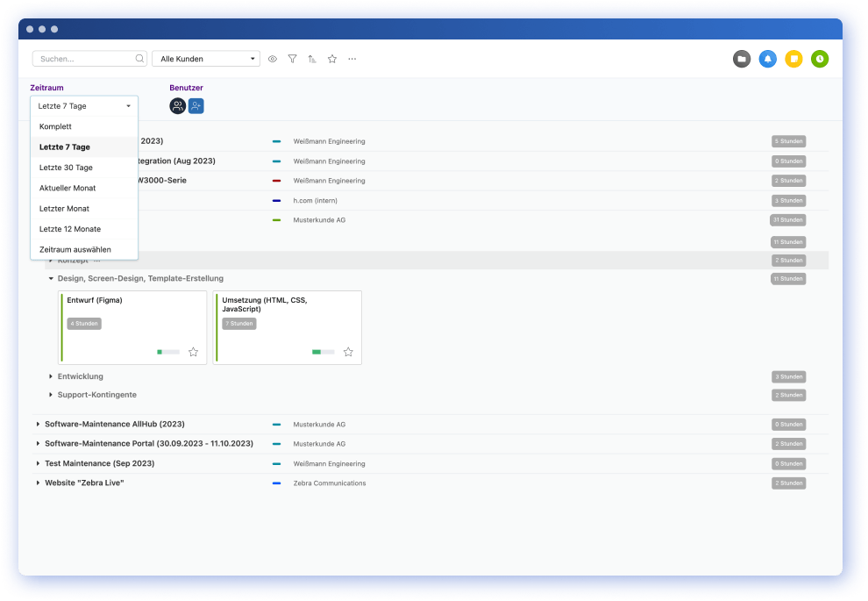This screenshot has width=868, height=601.
Task: Choose Letzte 12 Monate in the list
Action: [84, 229]
